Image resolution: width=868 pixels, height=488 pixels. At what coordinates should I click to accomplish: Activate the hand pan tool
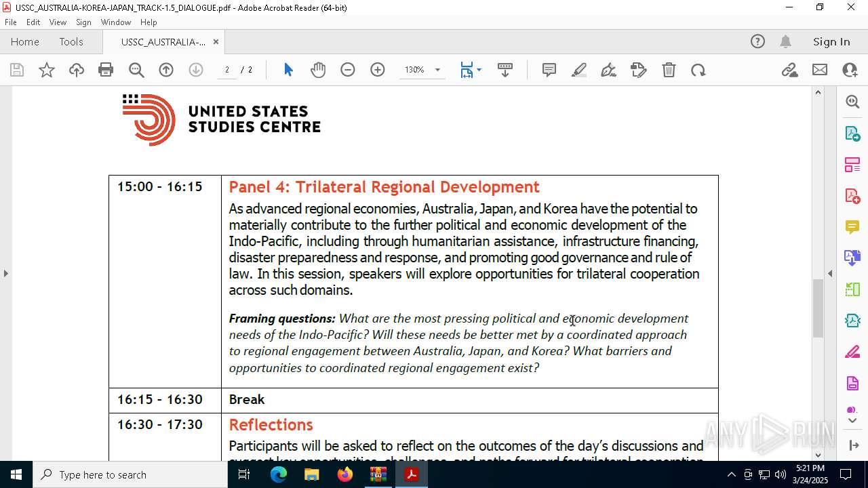point(318,70)
